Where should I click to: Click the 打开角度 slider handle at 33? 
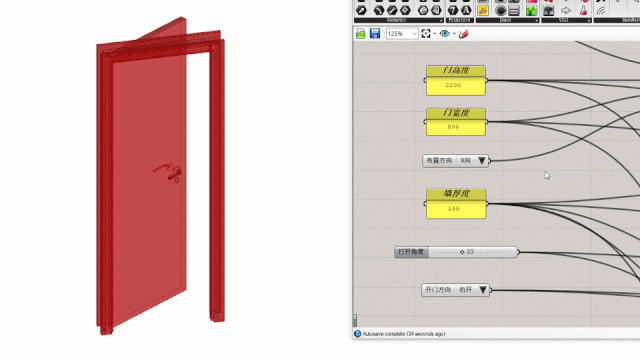462,252
